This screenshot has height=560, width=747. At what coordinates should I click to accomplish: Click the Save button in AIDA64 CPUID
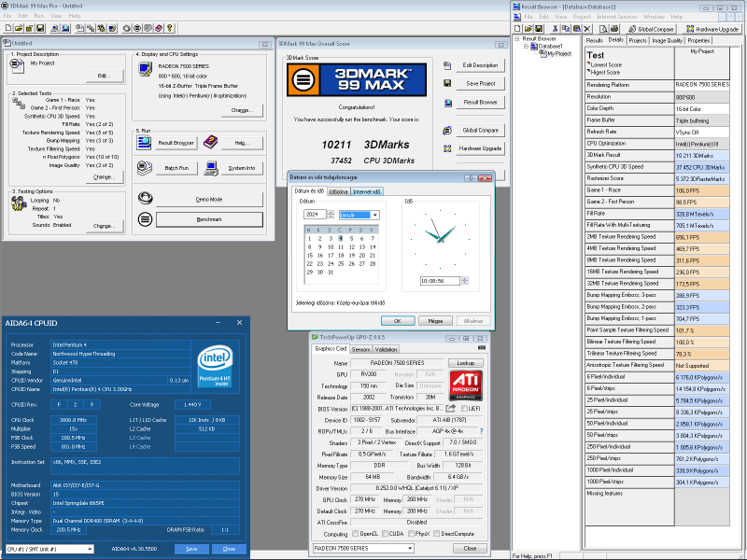pyautogui.click(x=191, y=549)
